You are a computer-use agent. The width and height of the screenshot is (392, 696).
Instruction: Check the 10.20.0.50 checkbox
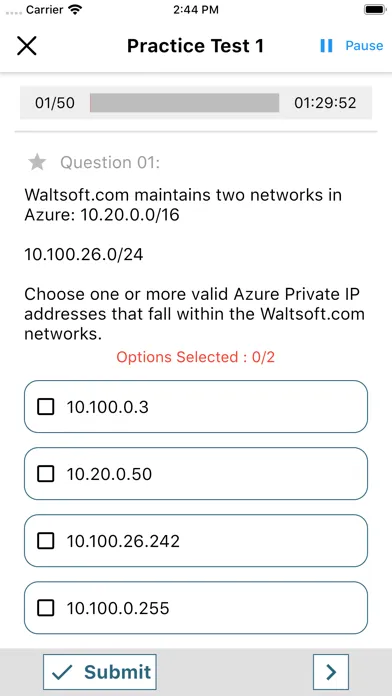(46, 474)
